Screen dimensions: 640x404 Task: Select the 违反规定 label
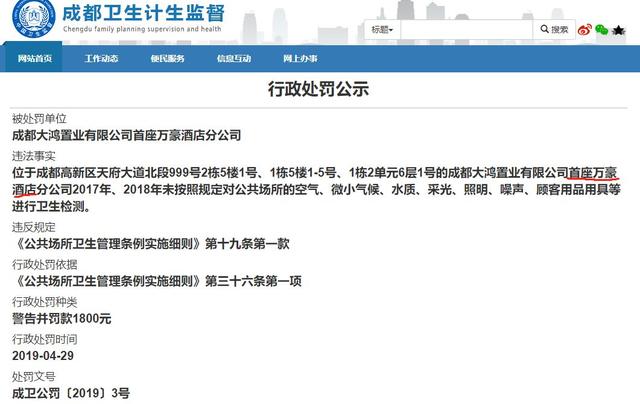[33, 227]
